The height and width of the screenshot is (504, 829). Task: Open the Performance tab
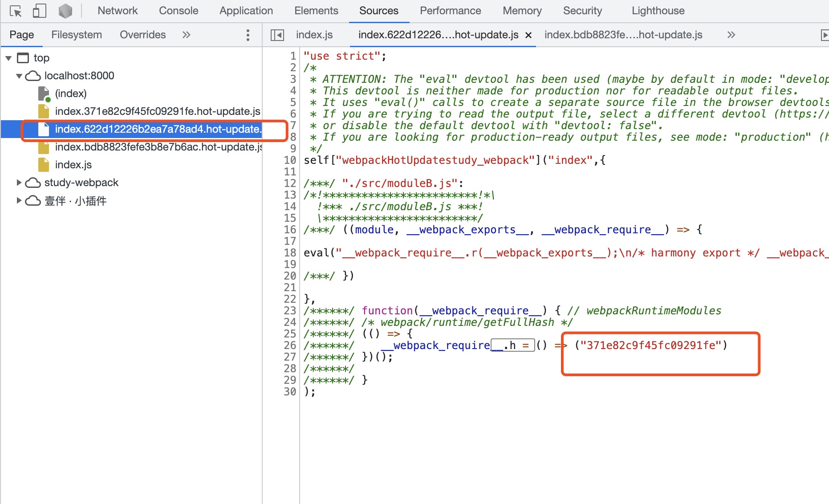click(x=451, y=11)
